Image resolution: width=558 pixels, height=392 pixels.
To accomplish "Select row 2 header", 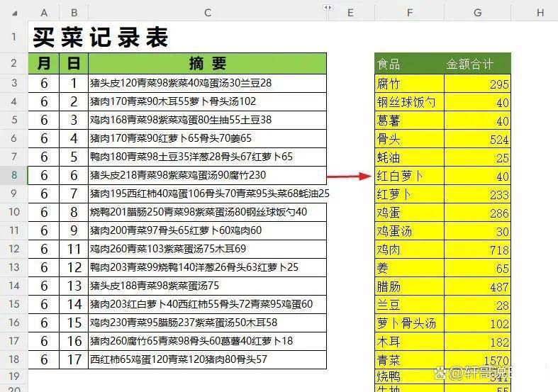I will pos(13,63).
